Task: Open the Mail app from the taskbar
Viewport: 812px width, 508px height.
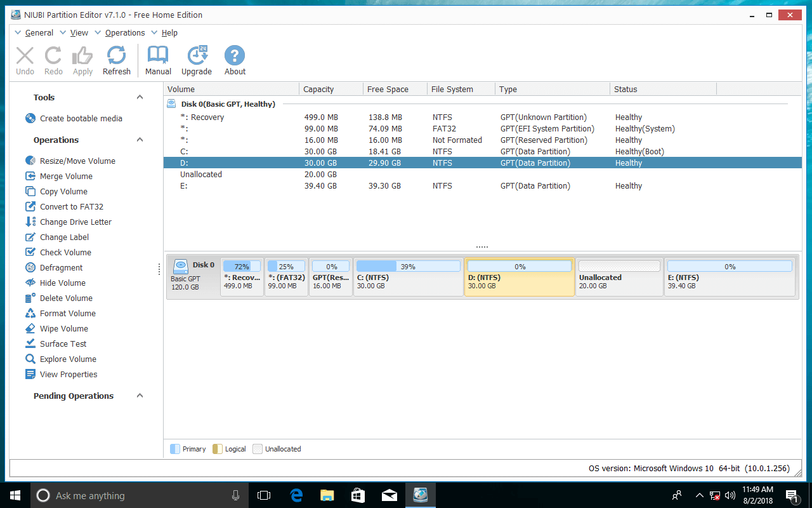Action: pos(389,495)
